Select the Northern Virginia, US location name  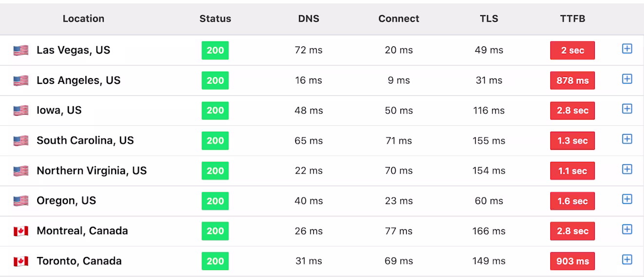92,171
